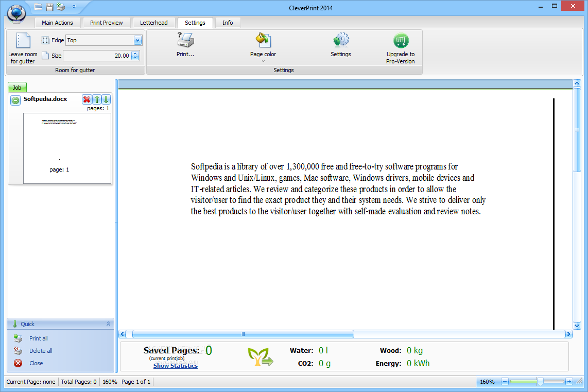Switch to the Main Actions tab

coord(57,23)
